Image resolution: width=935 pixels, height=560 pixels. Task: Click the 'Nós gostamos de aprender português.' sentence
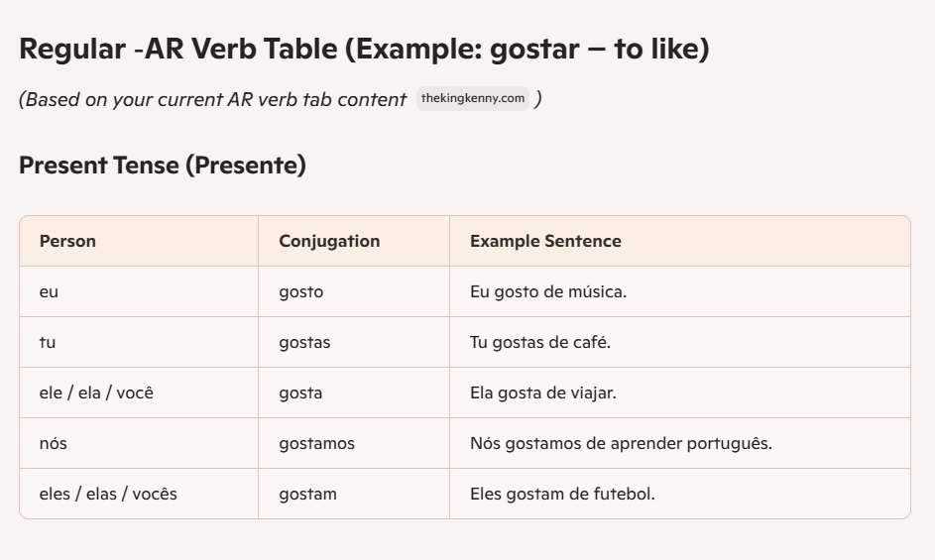(x=621, y=443)
